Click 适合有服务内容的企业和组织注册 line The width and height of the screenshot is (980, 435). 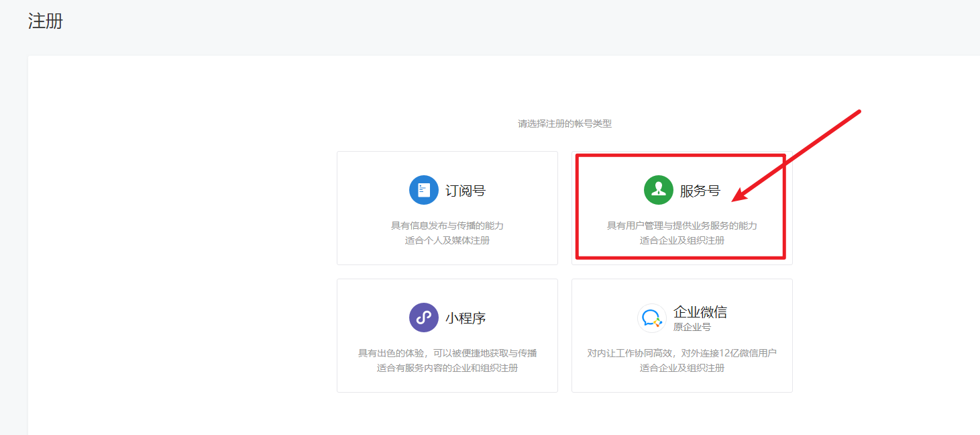point(447,368)
